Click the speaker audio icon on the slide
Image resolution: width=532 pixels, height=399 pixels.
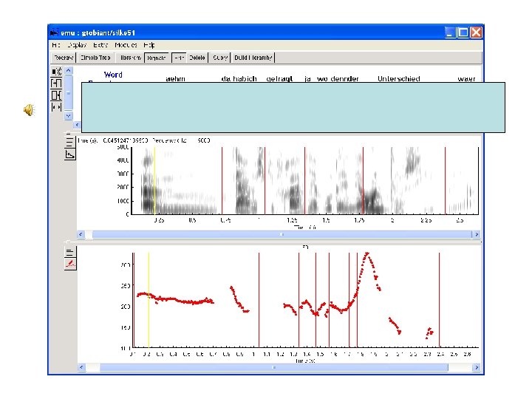pos(29,110)
